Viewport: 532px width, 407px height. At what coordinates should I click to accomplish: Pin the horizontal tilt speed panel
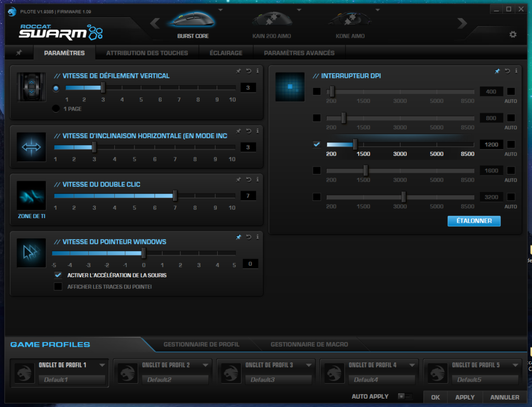(x=238, y=131)
